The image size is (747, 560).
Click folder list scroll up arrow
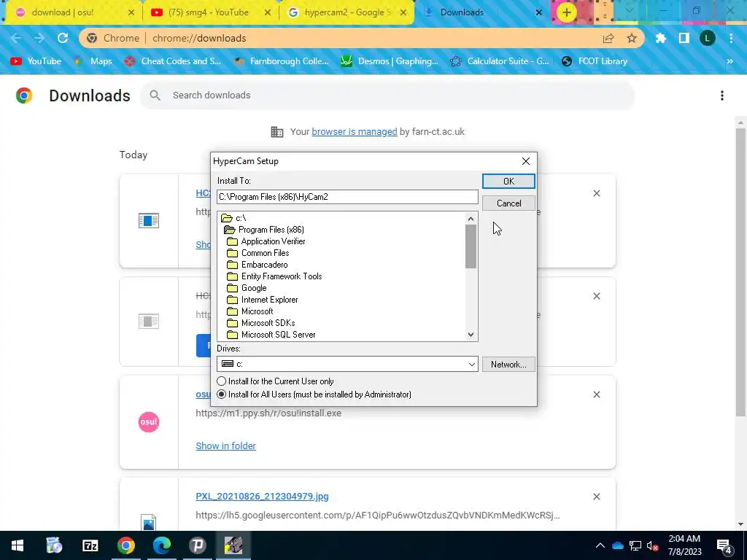click(471, 219)
